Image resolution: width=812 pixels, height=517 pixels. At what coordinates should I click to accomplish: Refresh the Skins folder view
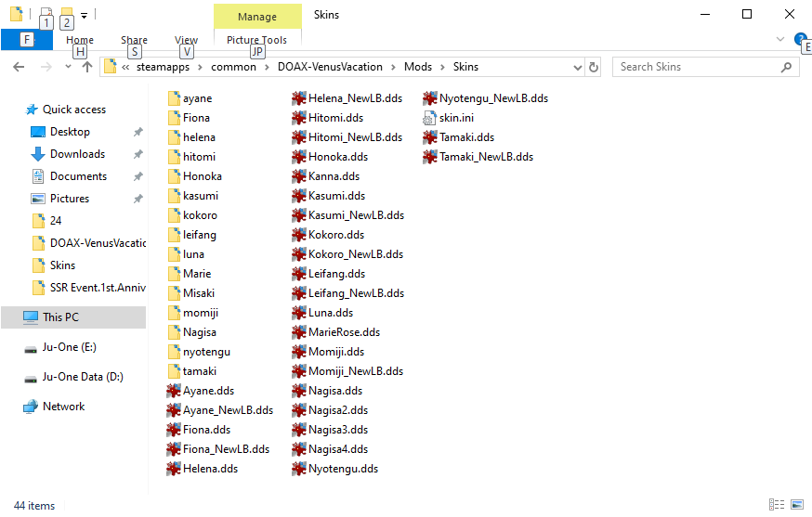coord(594,67)
